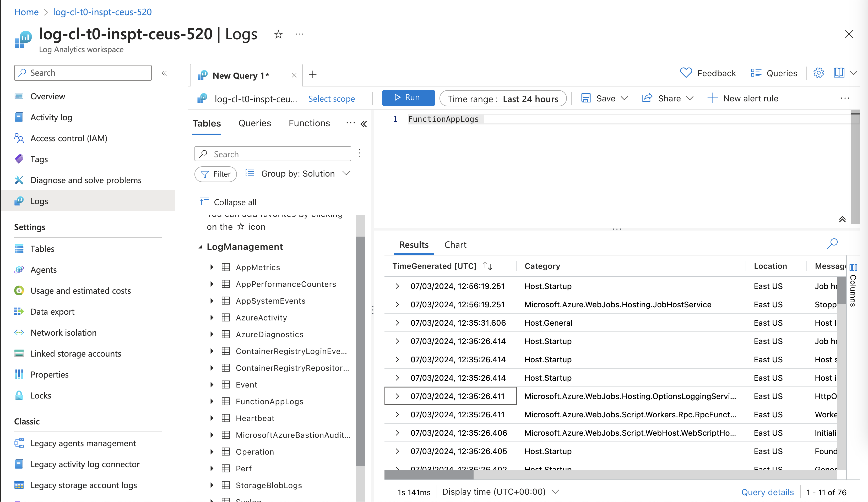Switch to the Chart tab

tap(455, 245)
